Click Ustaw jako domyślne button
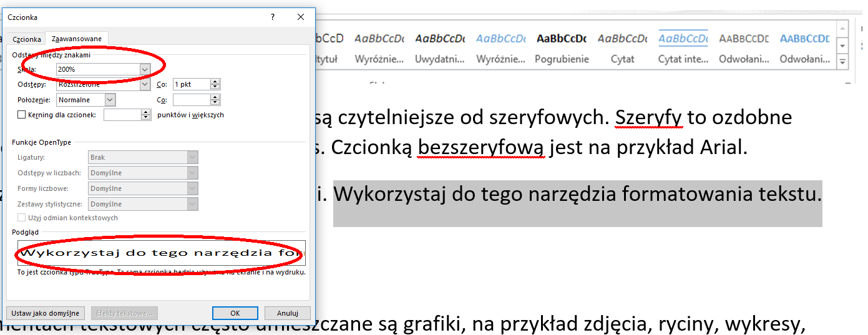The height and width of the screenshot is (335, 868). coord(46,313)
